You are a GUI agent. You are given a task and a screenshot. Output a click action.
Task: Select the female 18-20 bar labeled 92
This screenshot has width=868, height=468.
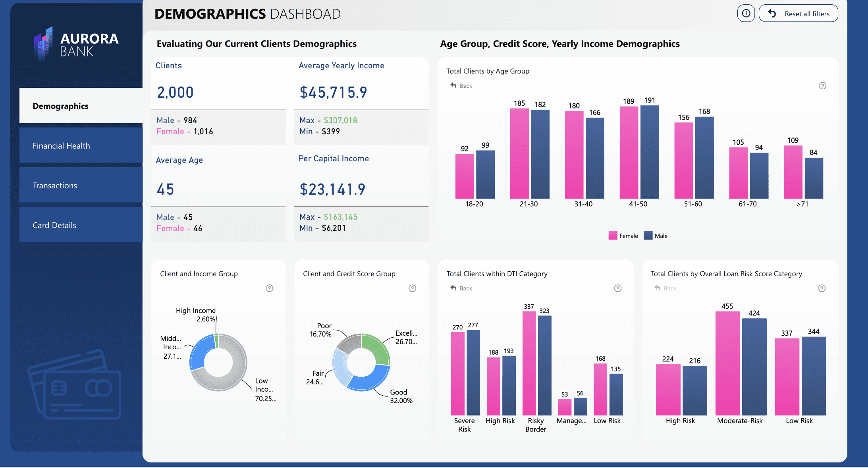[x=465, y=176]
